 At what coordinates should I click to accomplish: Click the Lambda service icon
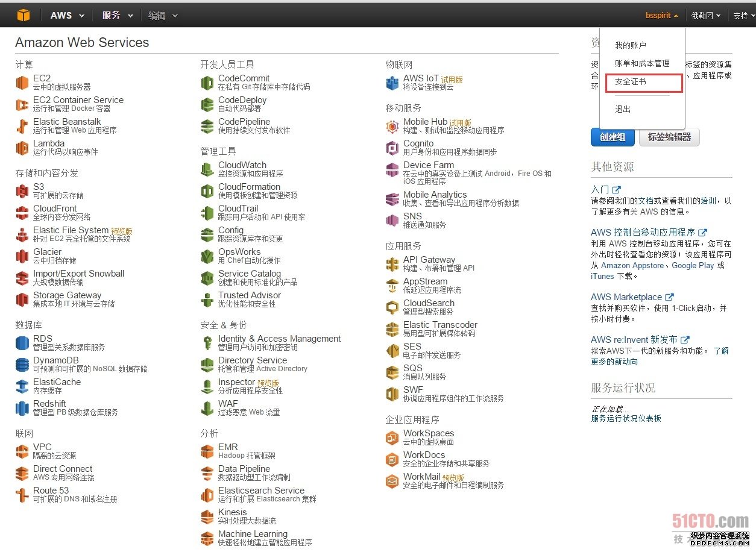point(22,148)
